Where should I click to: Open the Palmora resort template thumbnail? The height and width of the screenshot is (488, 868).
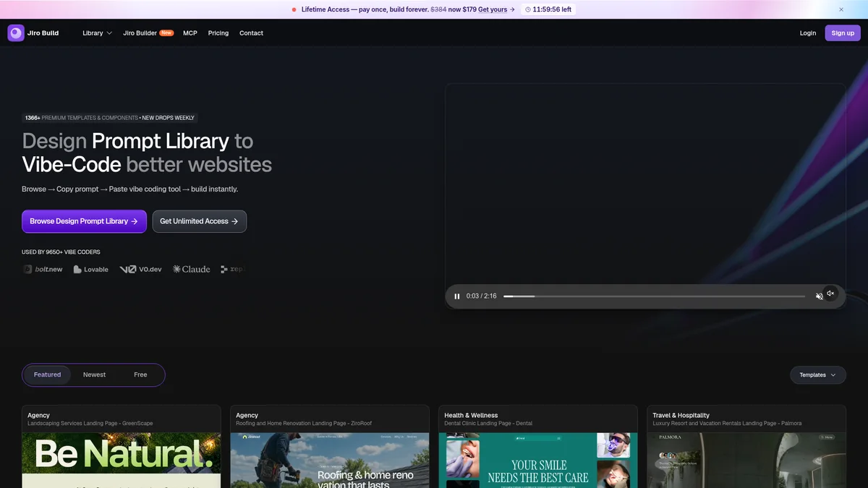pyautogui.click(x=746, y=461)
